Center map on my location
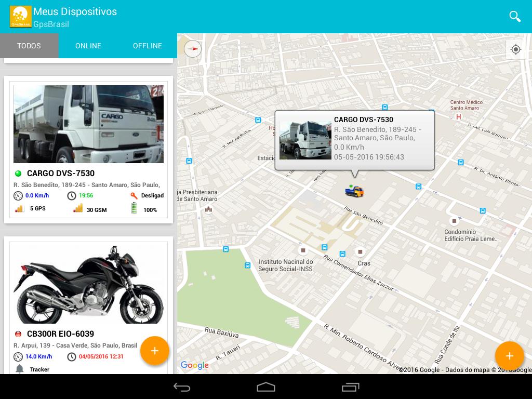532x399 pixels. 516,49
